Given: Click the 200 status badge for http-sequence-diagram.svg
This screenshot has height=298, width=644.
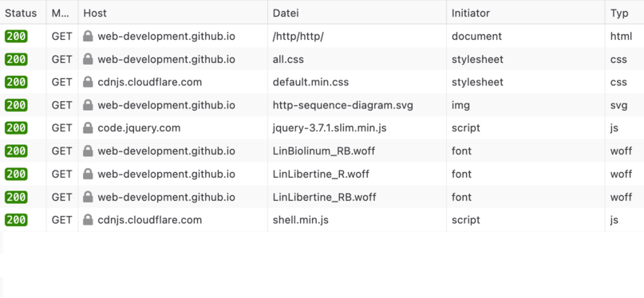Looking at the screenshot, I should point(16,105).
